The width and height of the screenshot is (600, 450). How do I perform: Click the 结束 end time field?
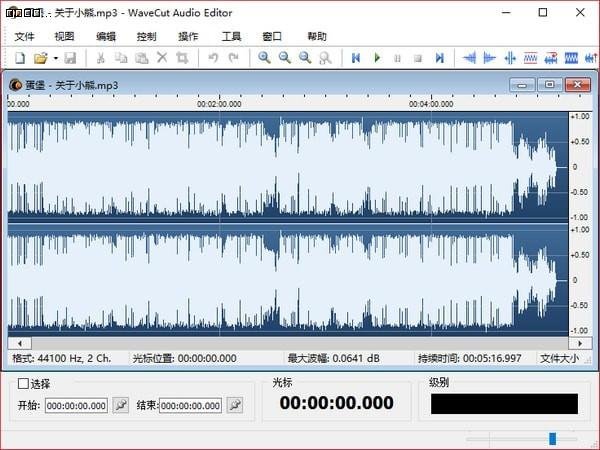point(190,406)
